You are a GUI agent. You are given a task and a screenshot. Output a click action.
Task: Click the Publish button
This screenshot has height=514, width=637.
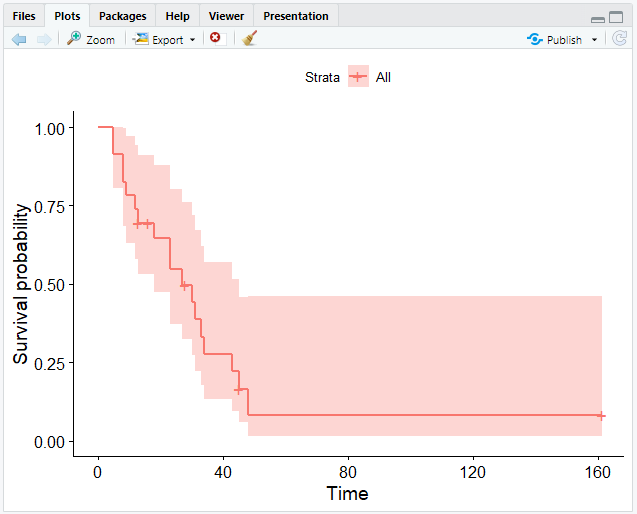point(555,39)
